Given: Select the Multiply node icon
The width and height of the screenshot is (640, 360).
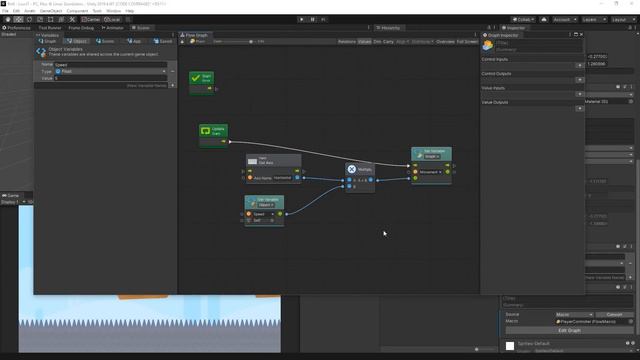Looking at the screenshot, I should (x=351, y=169).
